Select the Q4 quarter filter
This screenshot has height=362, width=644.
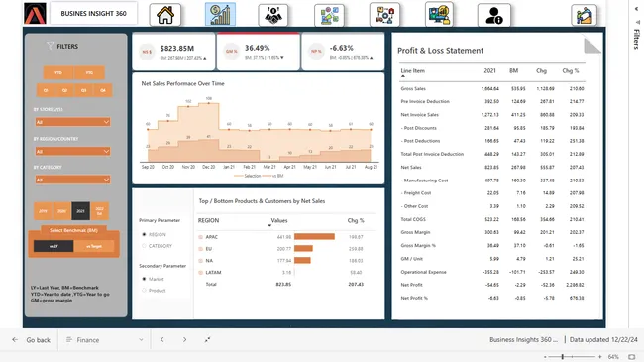click(103, 90)
